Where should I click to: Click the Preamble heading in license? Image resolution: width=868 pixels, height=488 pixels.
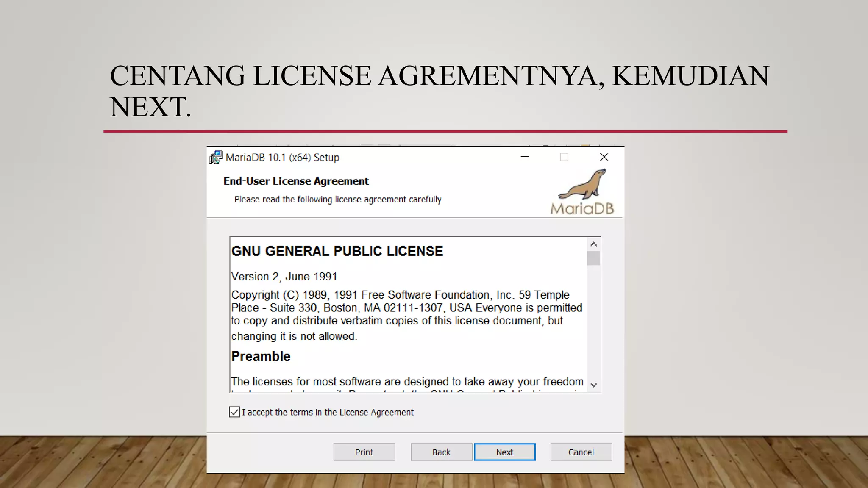[x=261, y=356]
